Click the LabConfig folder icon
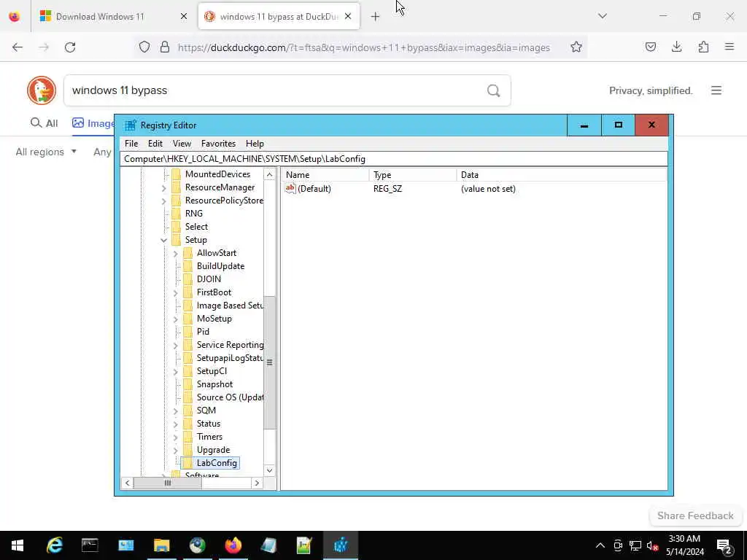 [187, 463]
